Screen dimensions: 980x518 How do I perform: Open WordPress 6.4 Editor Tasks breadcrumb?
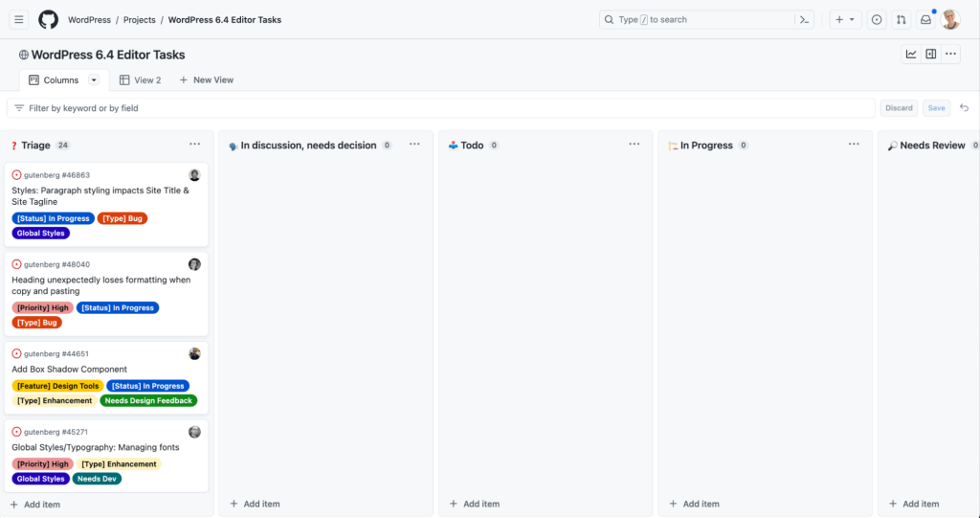pyautogui.click(x=225, y=20)
